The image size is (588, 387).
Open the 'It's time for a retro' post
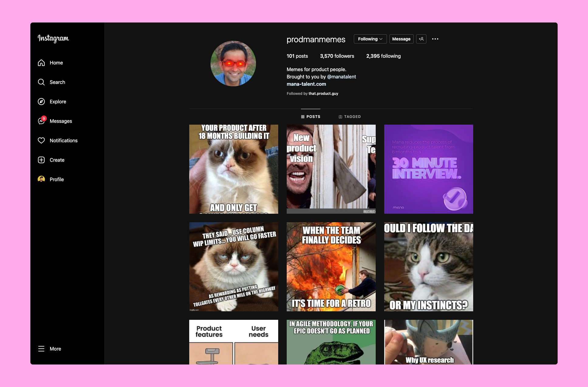click(x=331, y=267)
